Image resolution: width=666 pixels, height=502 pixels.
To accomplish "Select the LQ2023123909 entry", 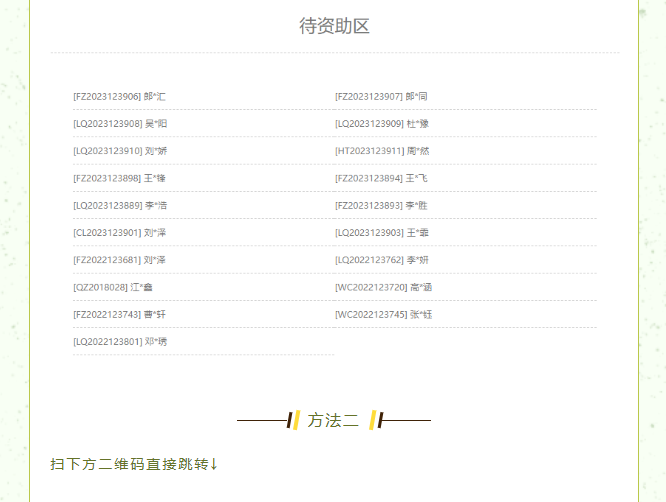I will click(x=382, y=124).
